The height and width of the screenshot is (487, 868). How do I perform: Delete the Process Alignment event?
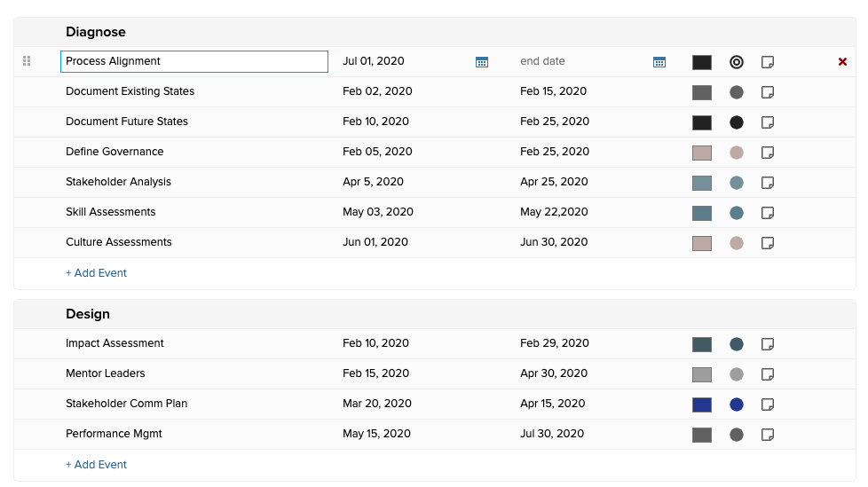click(842, 62)
